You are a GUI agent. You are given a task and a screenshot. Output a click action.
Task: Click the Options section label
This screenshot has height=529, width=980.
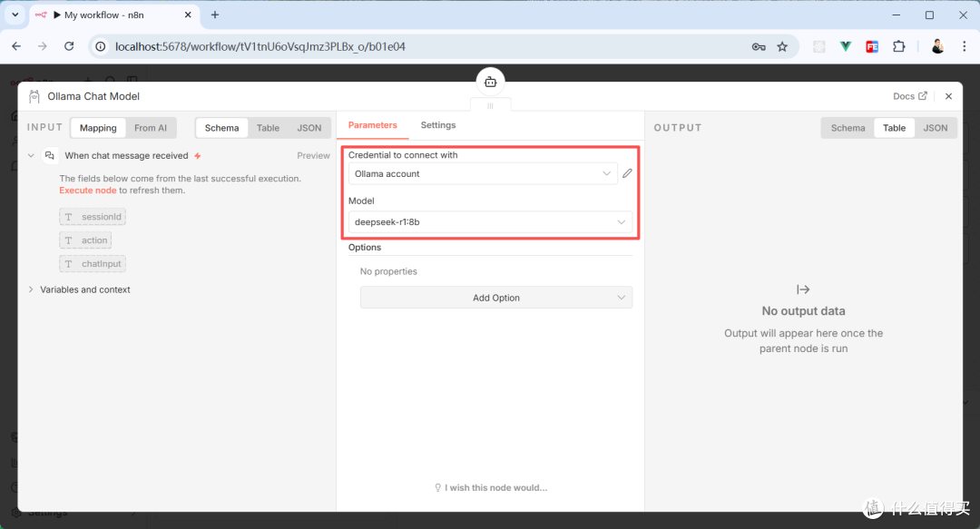point(365,248)
